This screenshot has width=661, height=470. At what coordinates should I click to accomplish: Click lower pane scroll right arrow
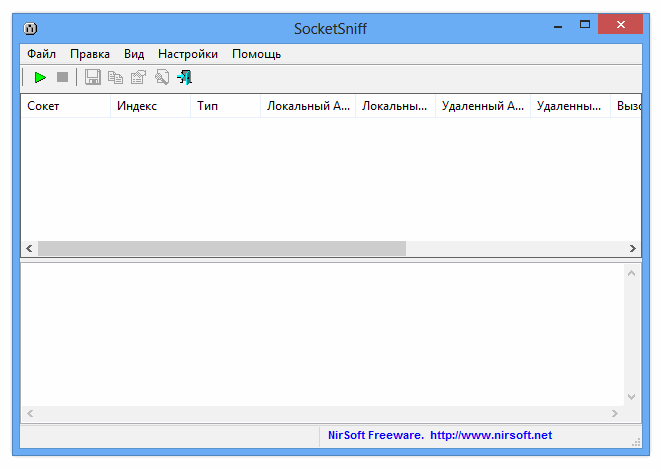(x=615, y=414)
